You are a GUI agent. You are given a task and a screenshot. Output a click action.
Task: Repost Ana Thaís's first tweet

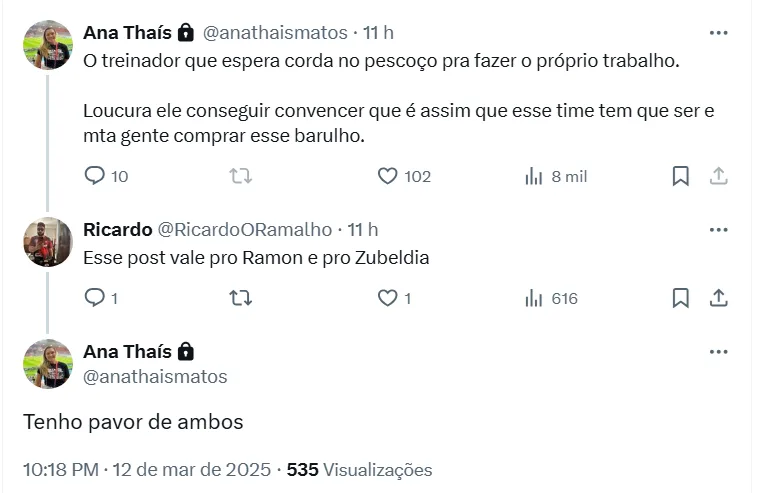[241, 177]
